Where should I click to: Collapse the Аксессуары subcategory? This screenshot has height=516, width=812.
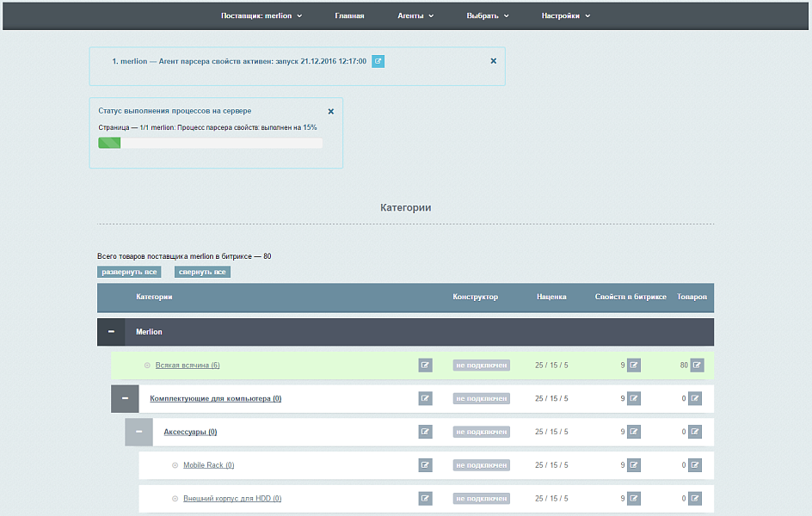tap(138, 432)
